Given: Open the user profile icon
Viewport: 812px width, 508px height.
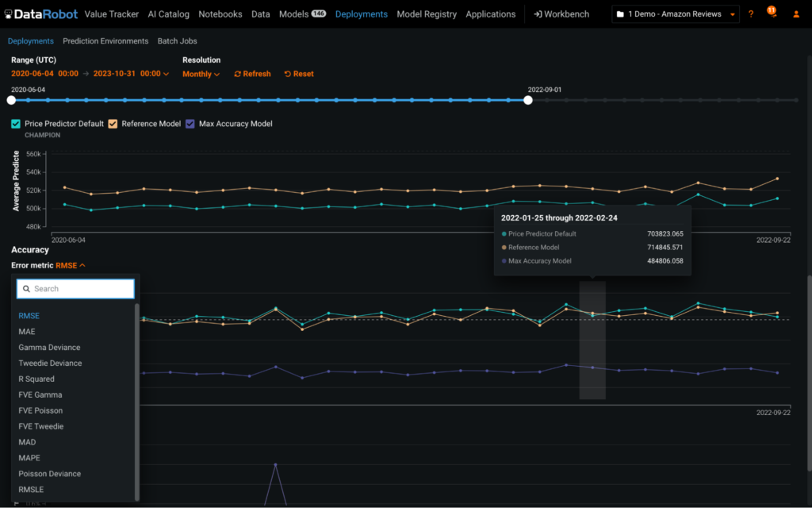Looking at the screenshot, I should pos(796,14).
